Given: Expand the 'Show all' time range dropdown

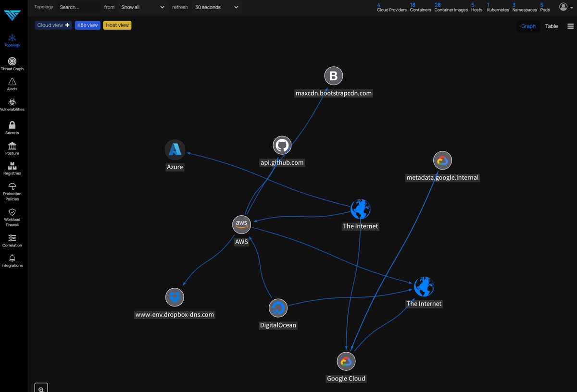Looking at the screenshot, I should coord(142,7).
